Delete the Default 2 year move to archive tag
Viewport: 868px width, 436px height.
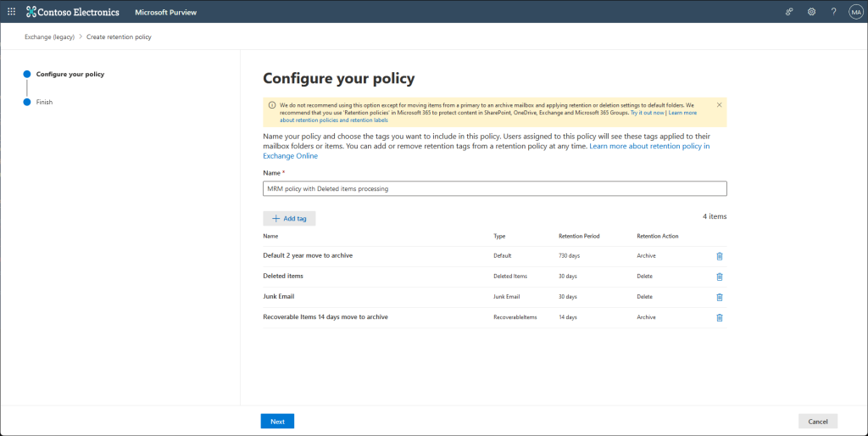click(x=720, y=256)
